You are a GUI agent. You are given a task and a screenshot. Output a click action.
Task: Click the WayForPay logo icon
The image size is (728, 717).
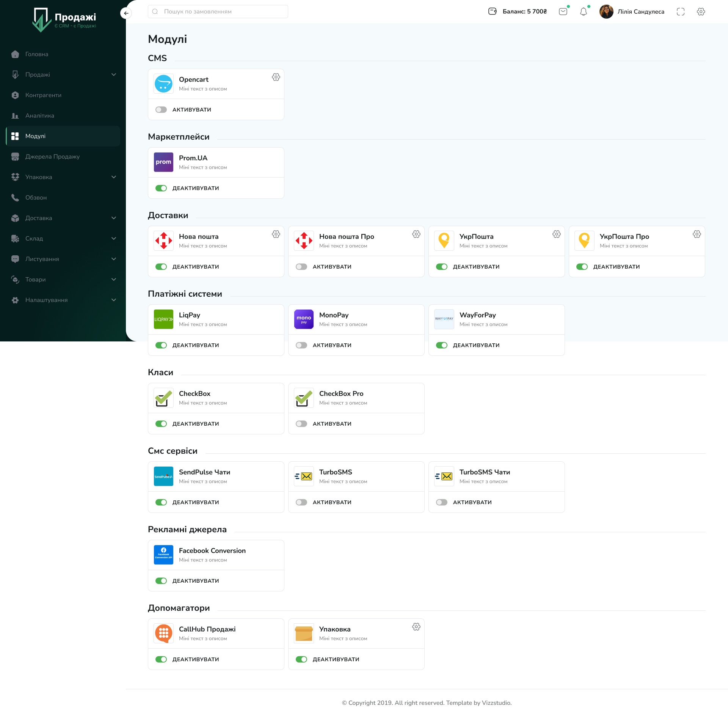(444, 319)
